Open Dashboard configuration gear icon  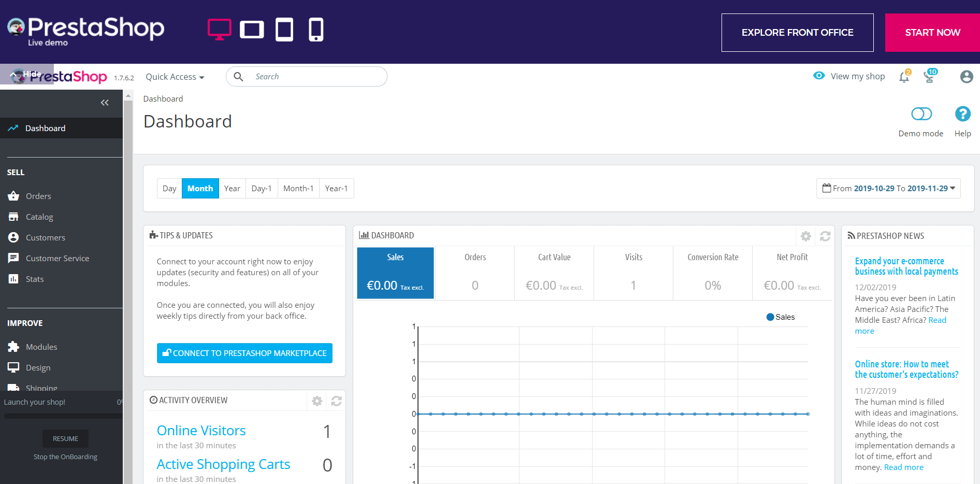(x=805, y=236)
